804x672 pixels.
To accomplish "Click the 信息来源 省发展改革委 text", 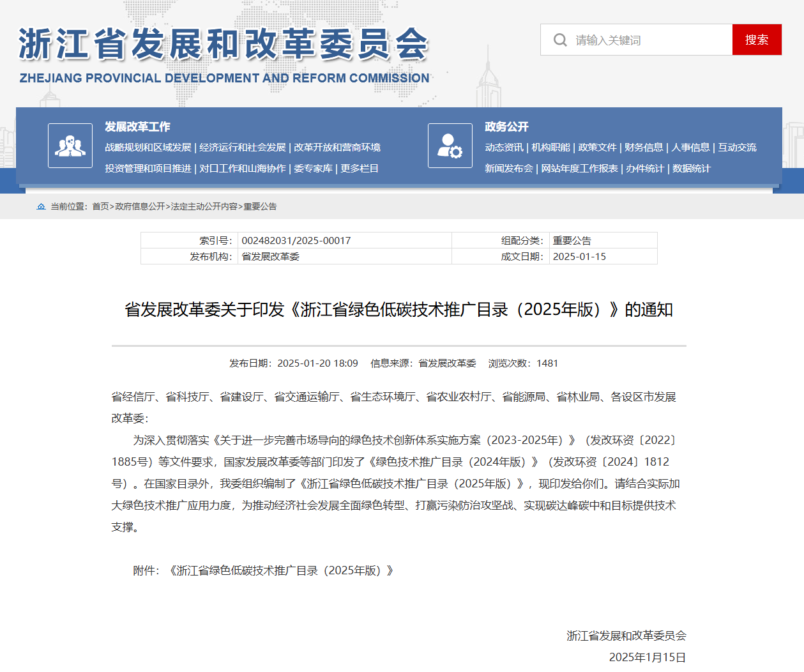I will pos(423,363).
